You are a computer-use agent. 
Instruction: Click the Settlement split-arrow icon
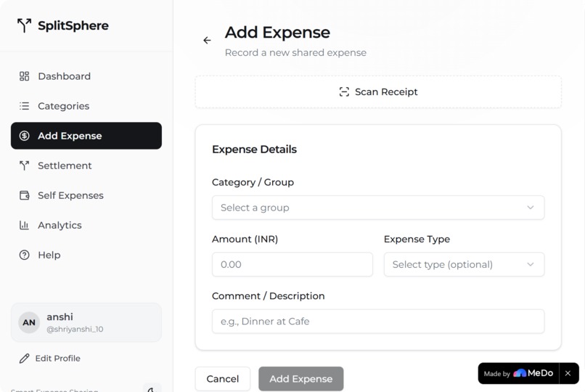(x=24, y=166)
